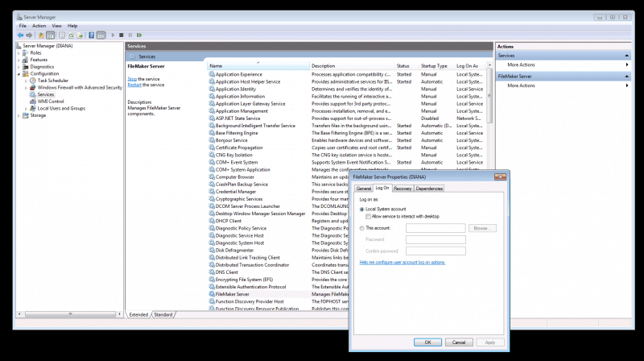Click the Name column header
Screen dimensions: 644x361
(258, 66)
